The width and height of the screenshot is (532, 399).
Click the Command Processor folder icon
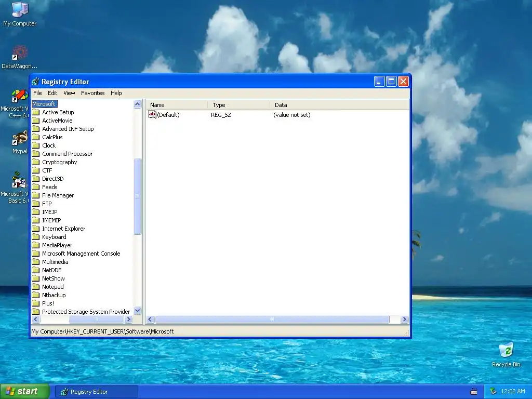click(x=36, y=154)
